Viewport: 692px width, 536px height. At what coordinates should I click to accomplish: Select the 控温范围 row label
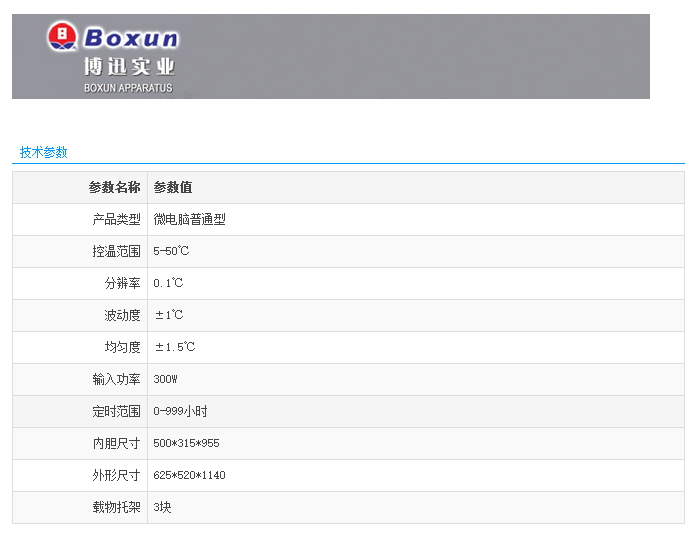pos(116,251)
